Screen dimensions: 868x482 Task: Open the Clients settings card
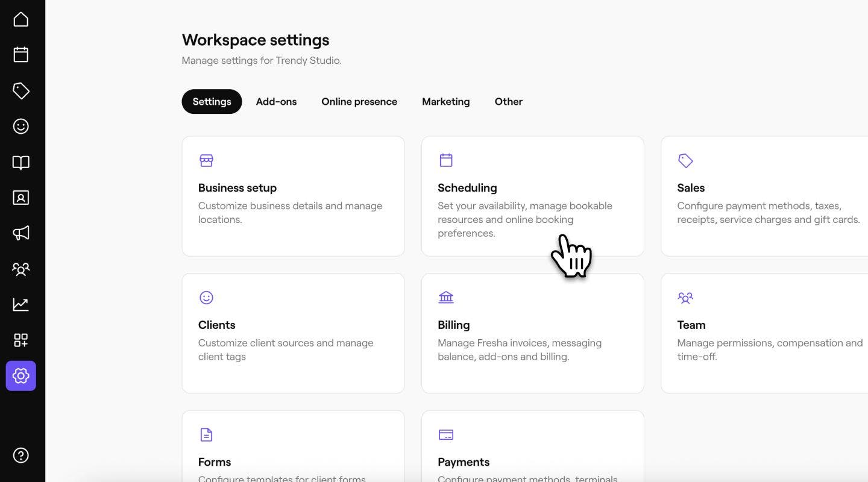(x=294, y=333)
